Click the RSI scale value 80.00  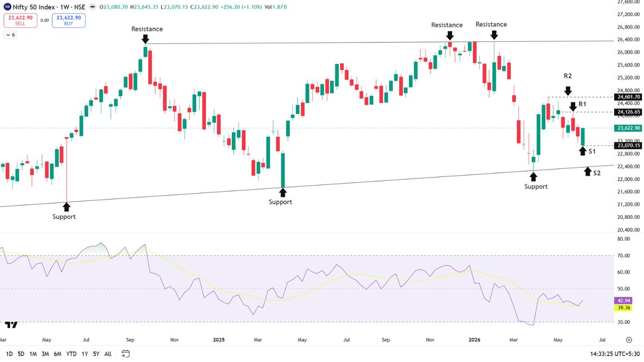(625, 239)
